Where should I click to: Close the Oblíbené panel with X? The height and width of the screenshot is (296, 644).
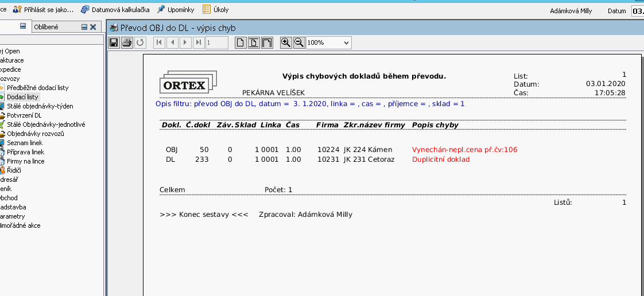click(93, 26)
